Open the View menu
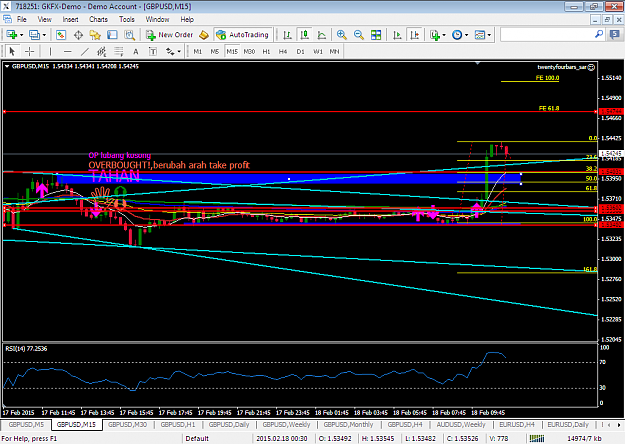Viewport: 625px width, 444px height. click(45, 19)
